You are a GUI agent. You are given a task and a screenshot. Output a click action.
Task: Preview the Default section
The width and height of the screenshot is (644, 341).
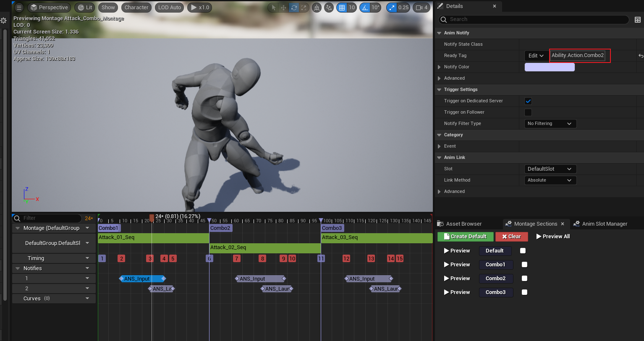pyautogui.click(x=457, y=251)
